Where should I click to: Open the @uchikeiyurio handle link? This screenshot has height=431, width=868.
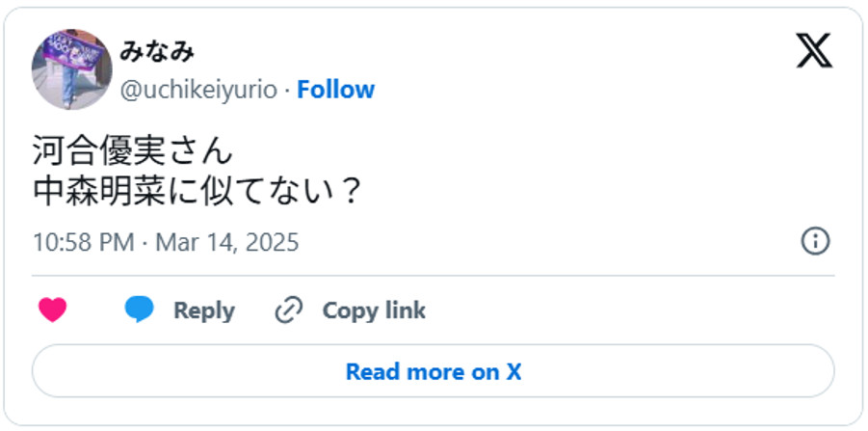click(x=198, y=90)
